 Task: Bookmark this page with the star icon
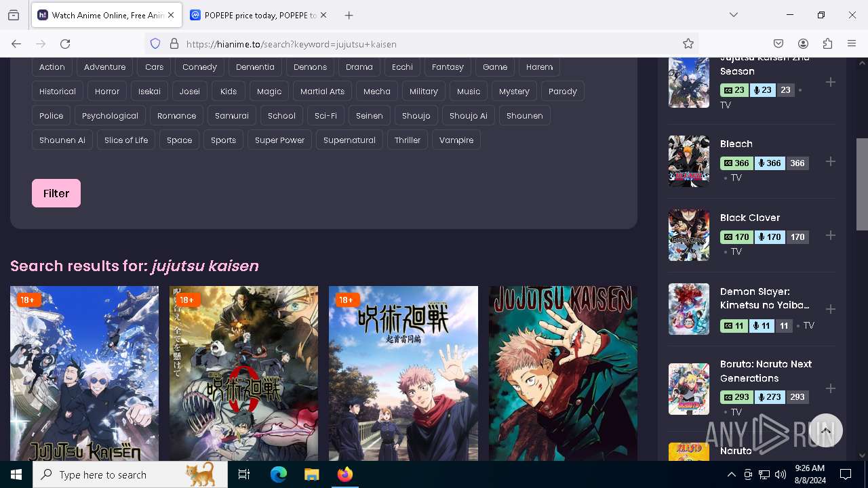(x=688, y=44)
